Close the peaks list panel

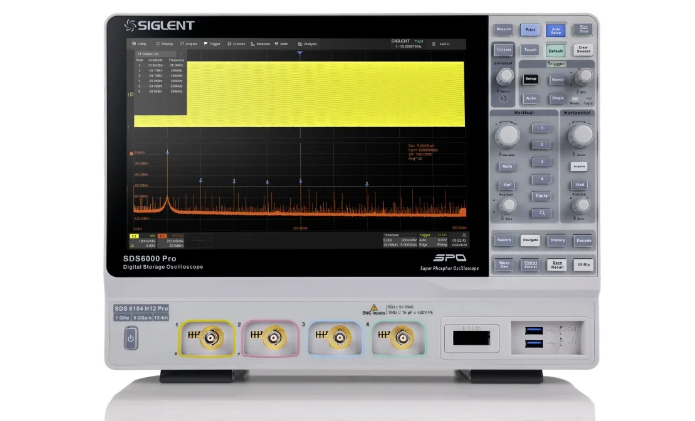coord(182,54)
